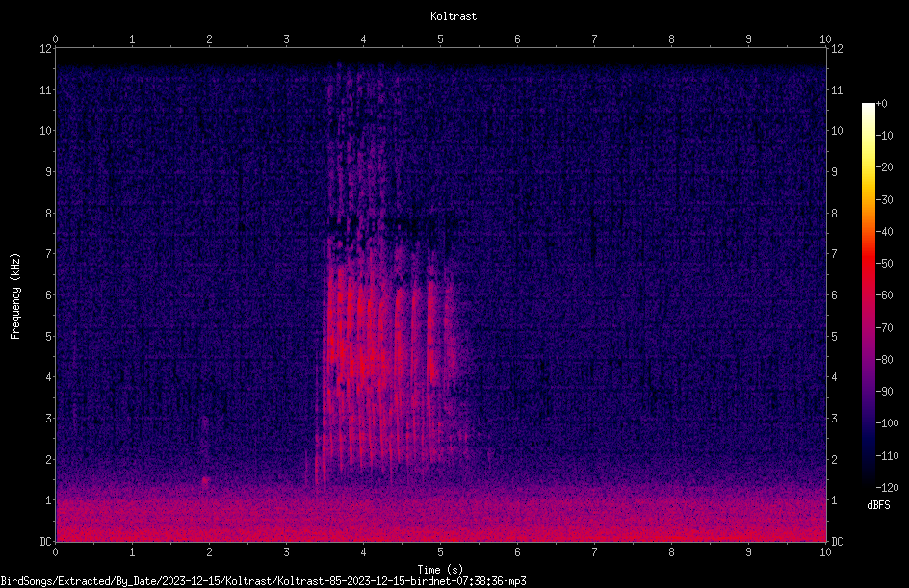Click the 1 kHz label on right axis

click(834, 500)
